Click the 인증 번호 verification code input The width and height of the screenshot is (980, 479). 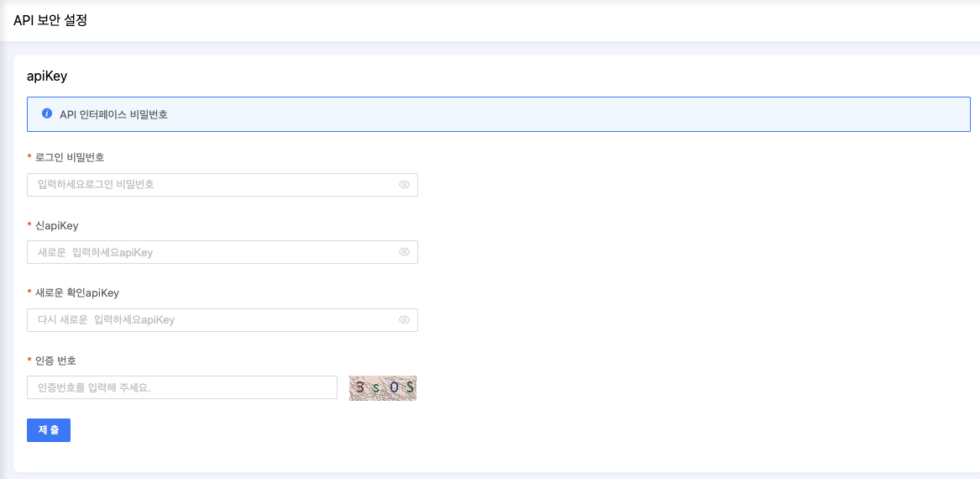(x=181, y=387)
